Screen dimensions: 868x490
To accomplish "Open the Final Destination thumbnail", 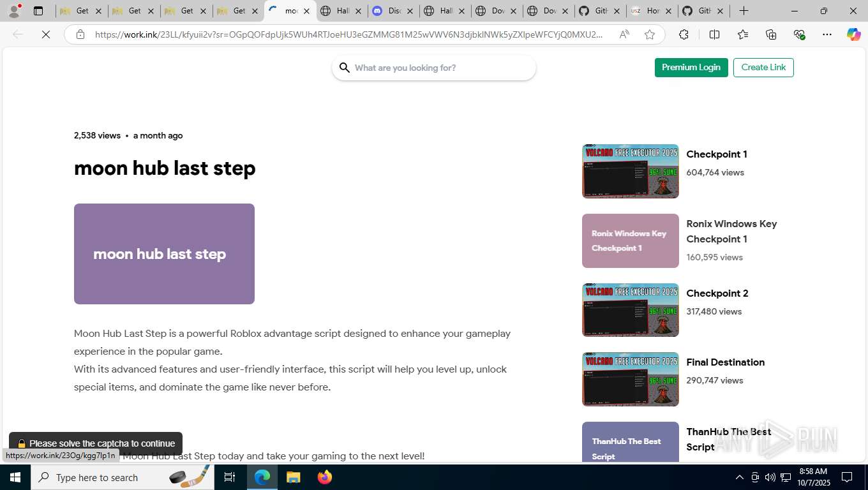I will 630,380.
